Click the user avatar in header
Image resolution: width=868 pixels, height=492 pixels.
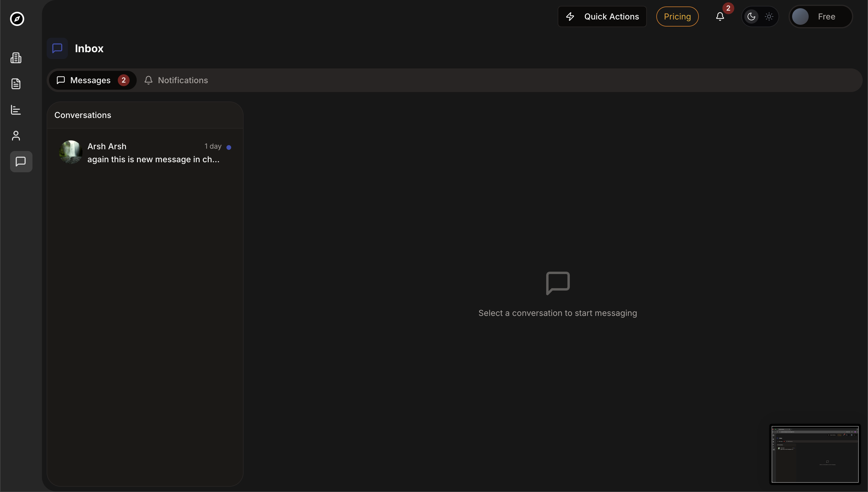coord(800,17)
